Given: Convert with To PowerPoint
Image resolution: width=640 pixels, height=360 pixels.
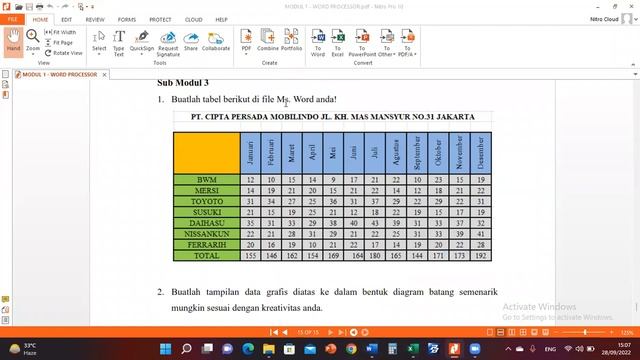Looking at the screenshot, I should 362,42.
